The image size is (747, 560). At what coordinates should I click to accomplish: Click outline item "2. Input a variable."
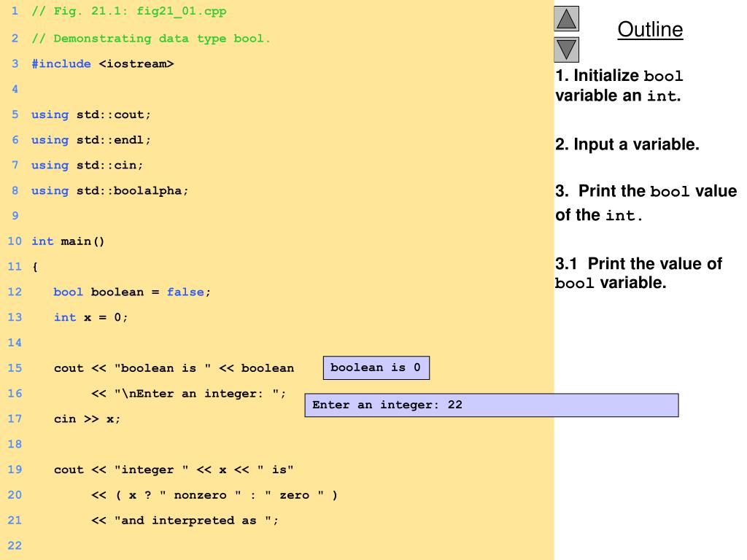(x=627, y=144)
